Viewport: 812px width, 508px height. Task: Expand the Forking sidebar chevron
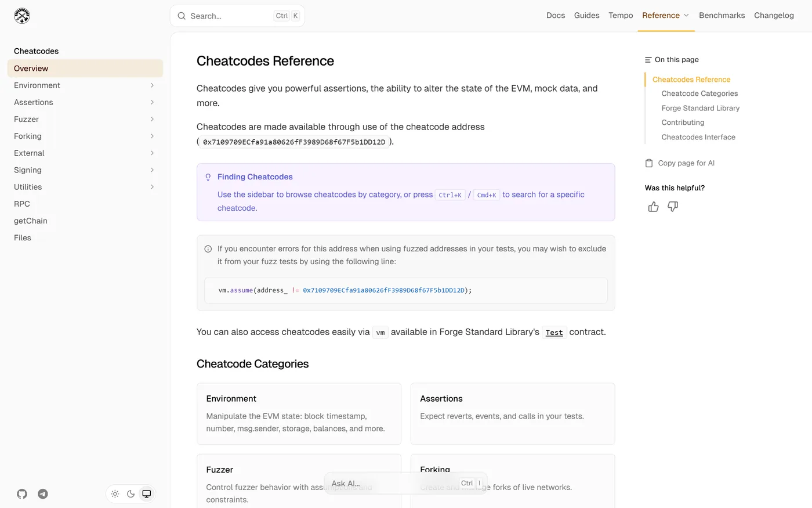[152, 136]
